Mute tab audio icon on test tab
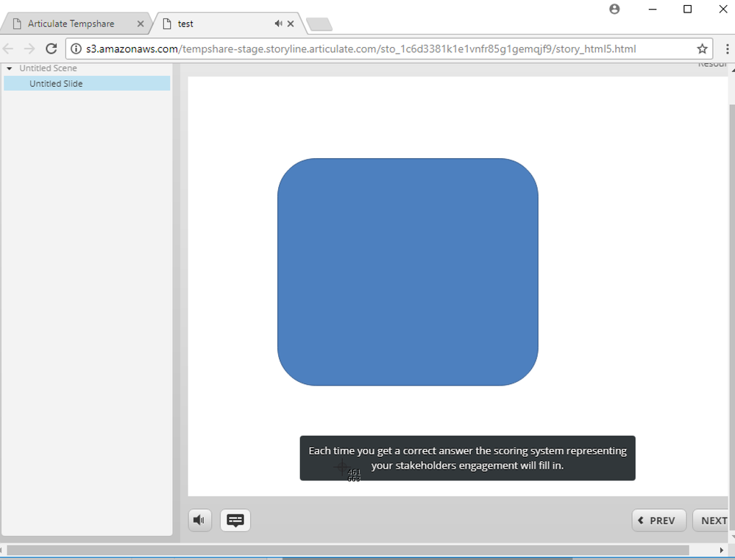This screenshot has height=560, width=735. pos(278,24)
